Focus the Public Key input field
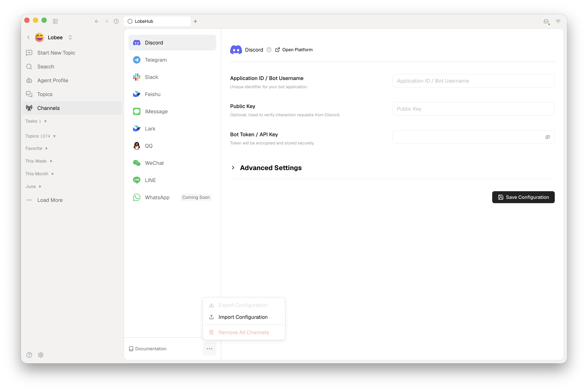The height and width of the screenshot is (391, 588). coord(473,109)
